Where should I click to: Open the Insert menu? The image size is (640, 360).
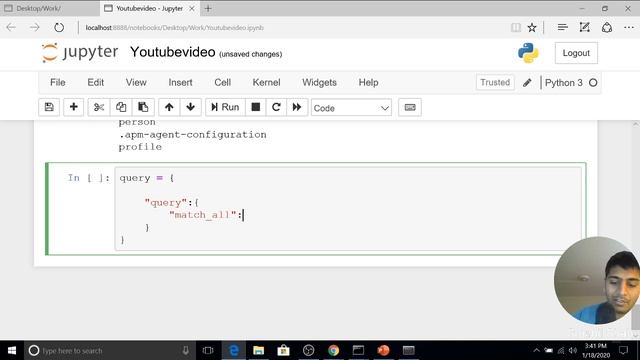[x=180, y=82]
